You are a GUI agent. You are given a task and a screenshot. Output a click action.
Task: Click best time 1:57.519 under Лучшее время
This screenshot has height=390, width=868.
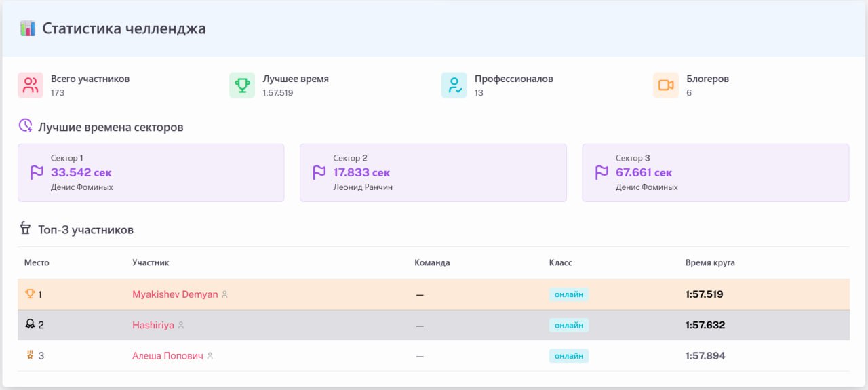point(278,93)
